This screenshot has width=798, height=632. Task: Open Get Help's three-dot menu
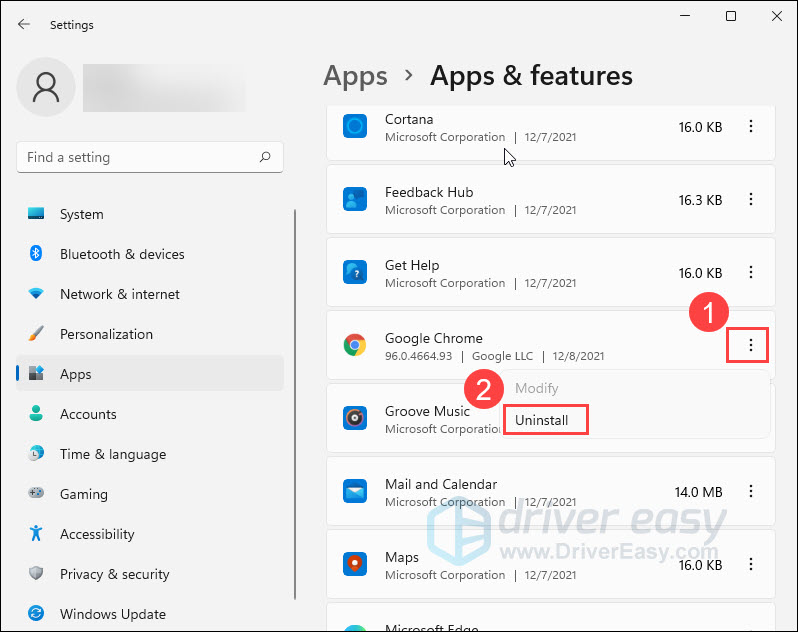(x=751, y=272)
